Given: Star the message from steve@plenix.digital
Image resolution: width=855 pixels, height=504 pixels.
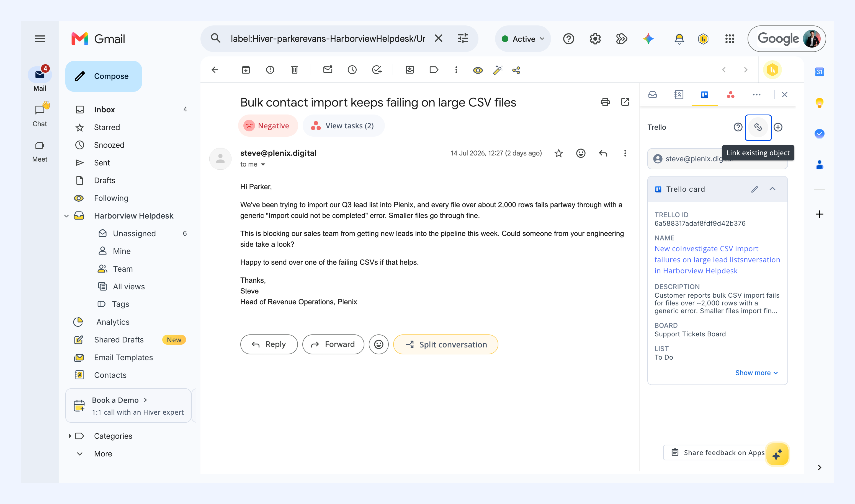Looking at the screenshot, I should pyautogui.click(x=558, y=154).
